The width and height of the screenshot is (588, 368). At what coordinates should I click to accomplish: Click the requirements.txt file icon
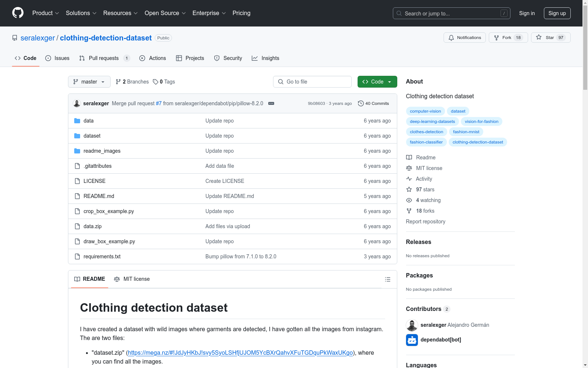click(x=77, y=256)
